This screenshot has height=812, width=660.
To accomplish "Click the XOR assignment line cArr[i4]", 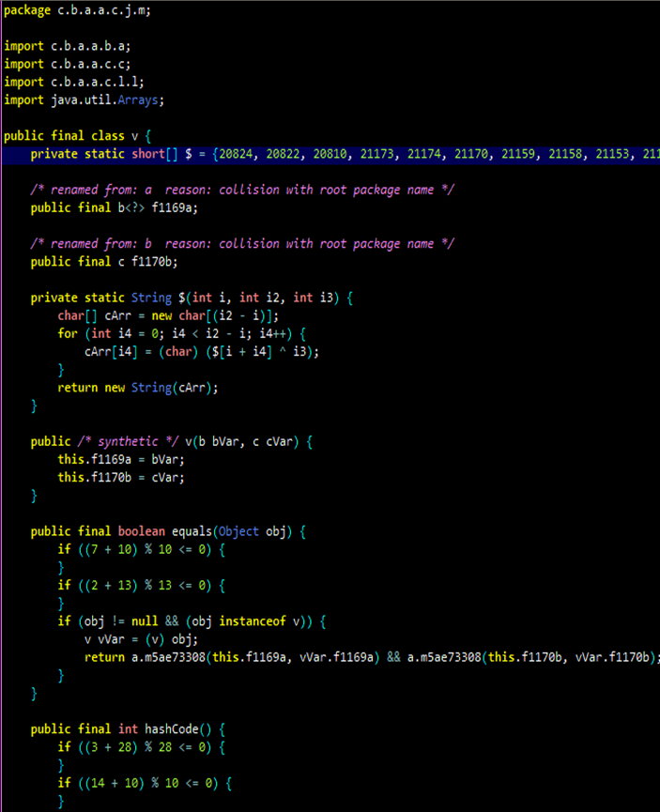I will (x=202, y=352).
